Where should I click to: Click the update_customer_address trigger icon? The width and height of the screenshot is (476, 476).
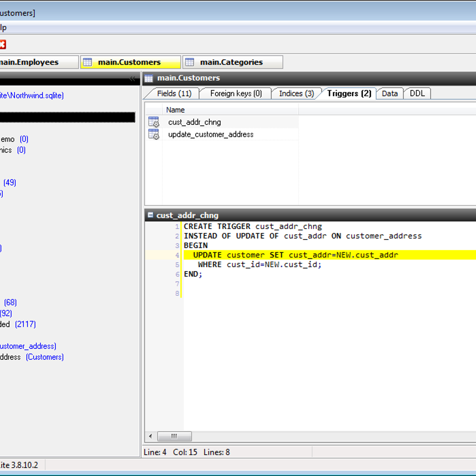pos(154,134)
